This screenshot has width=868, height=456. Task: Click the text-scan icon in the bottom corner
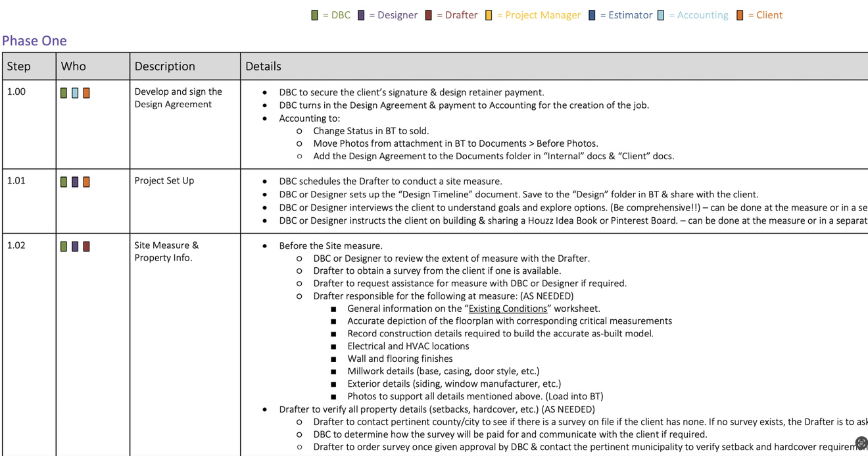coord(861,443)
